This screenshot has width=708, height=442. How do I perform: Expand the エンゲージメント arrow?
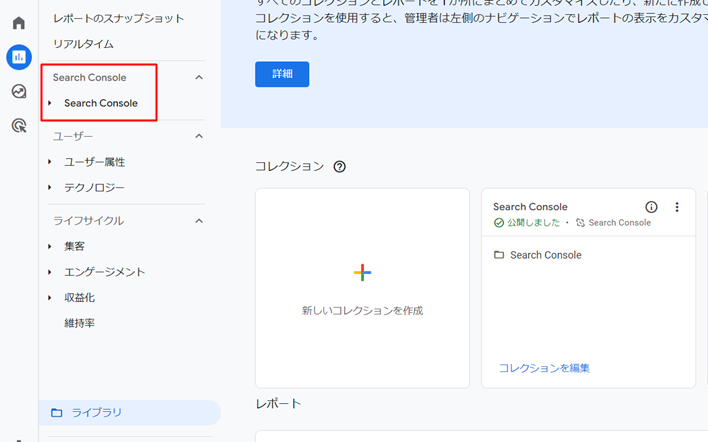click(50, 272)
